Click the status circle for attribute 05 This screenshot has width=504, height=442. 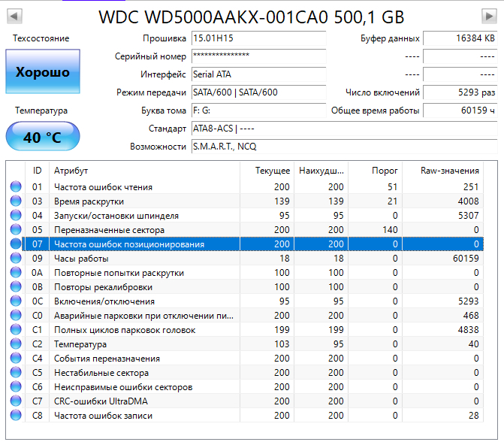[16, 229]
